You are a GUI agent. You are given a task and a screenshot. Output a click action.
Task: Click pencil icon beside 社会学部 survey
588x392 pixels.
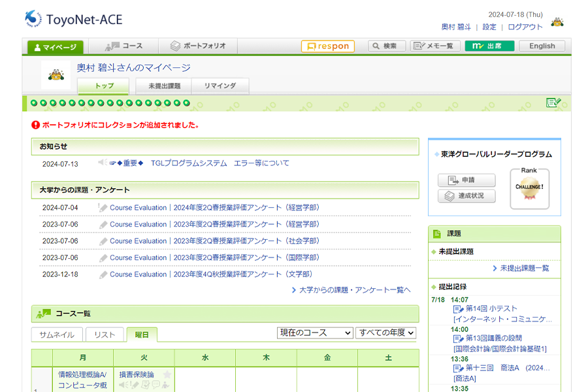103,241
